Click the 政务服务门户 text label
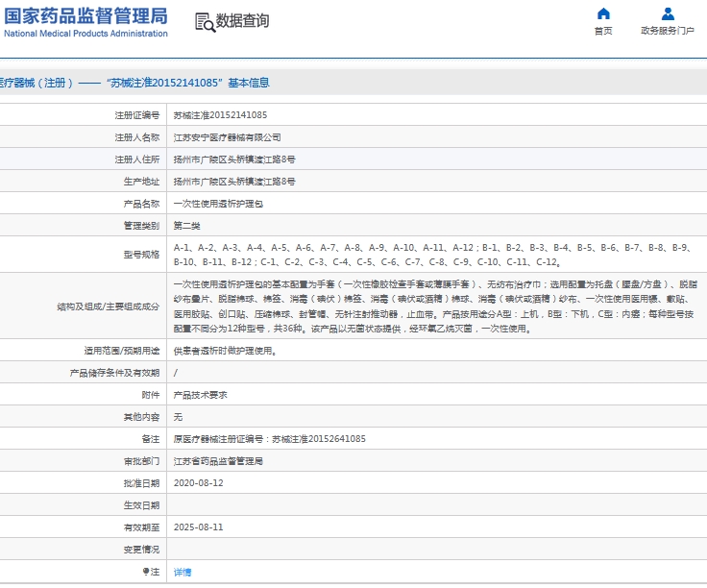This screenshot has width=707, height=588. [x=668, y=31]
